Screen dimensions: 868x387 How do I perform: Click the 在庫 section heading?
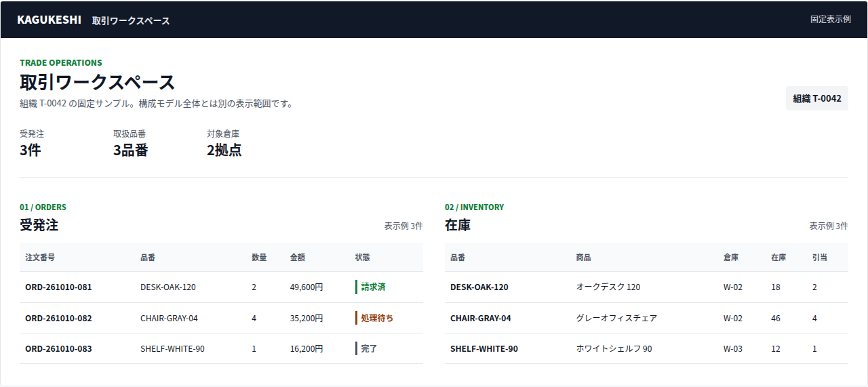[458, 225]
